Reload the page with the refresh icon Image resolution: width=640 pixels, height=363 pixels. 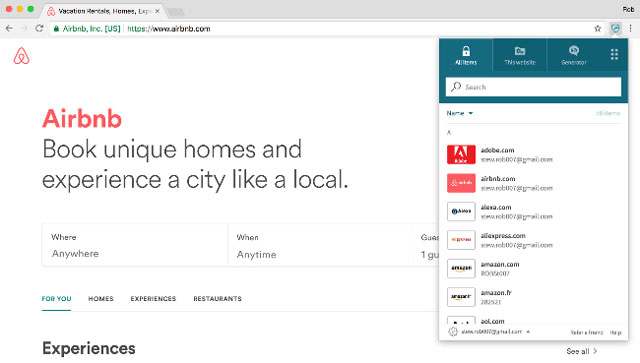(x=39, y=29)
